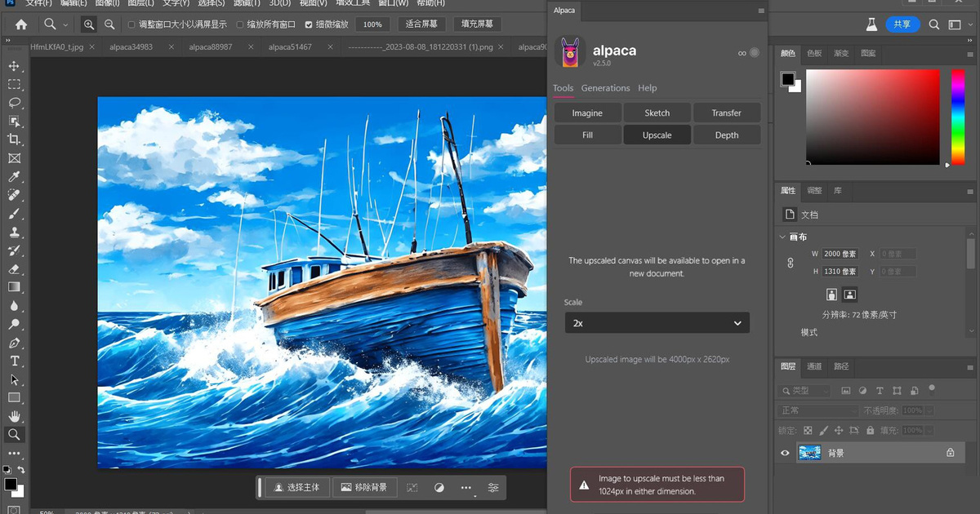Image resolution: width=980 pixels, height=514 pixels.
Task: Hide the 背景 layer with eye icon
Action: click(785, 453)
